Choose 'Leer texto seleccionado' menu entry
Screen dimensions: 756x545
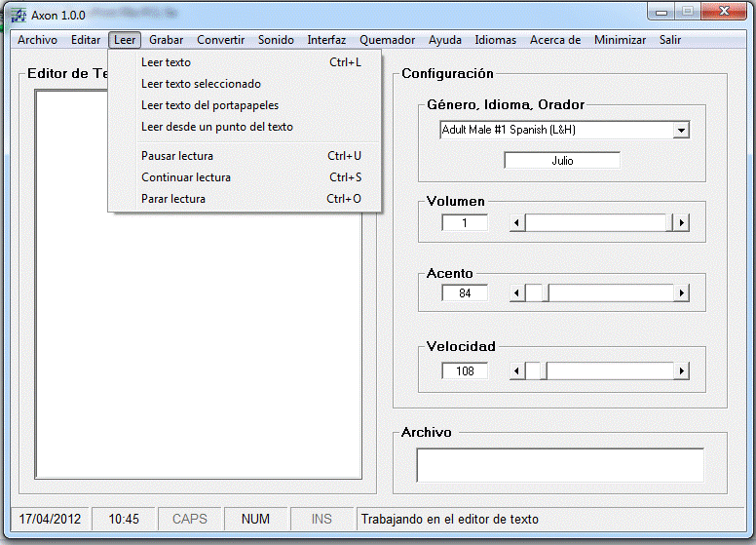tap(201, 84)
